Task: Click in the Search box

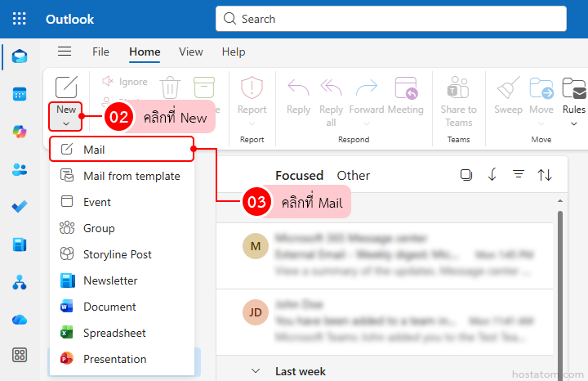Action: pyautogui.click(x=390, y=18)
